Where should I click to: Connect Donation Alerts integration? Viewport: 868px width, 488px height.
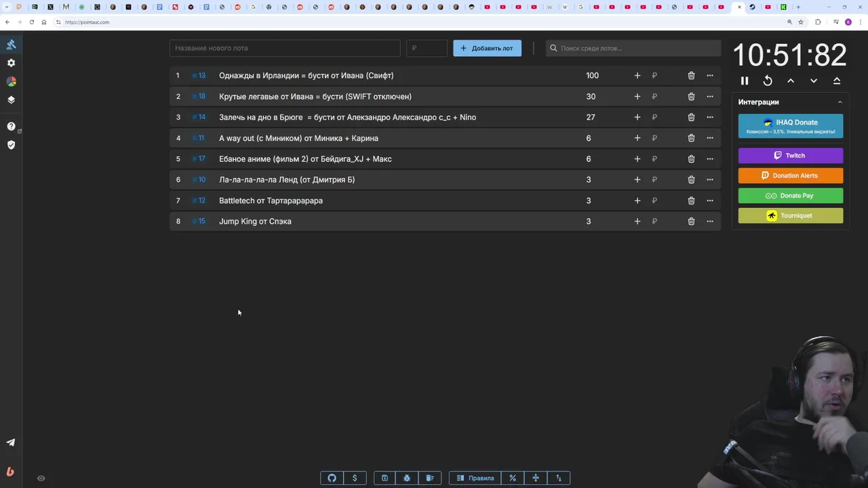[x=791, y=176]
